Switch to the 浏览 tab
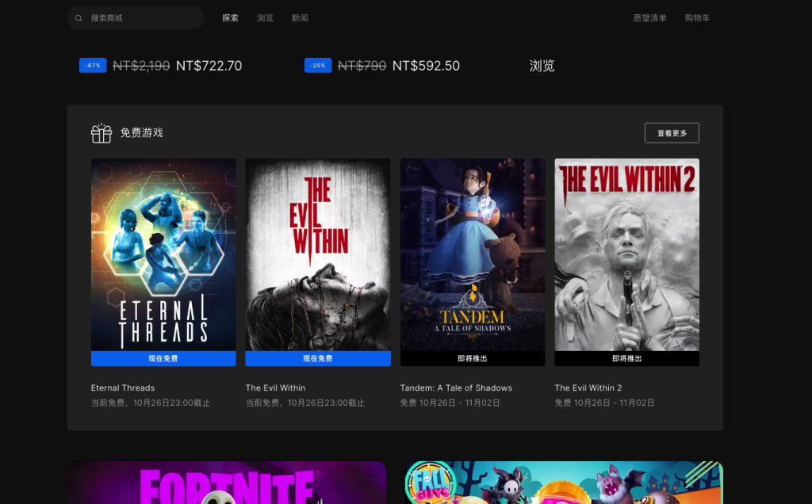Image resolution: width=812 pixels, height=504 pixels. [x=265, y=18]
